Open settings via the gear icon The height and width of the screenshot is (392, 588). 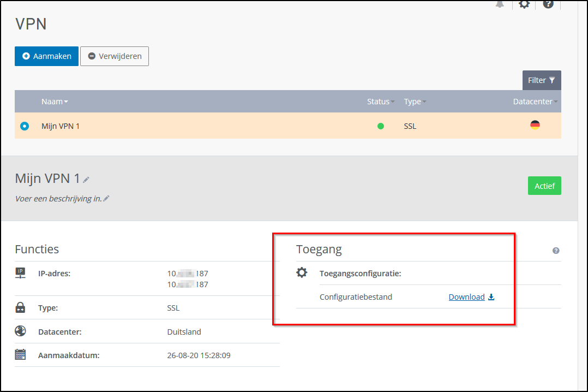tap(524, 4)
